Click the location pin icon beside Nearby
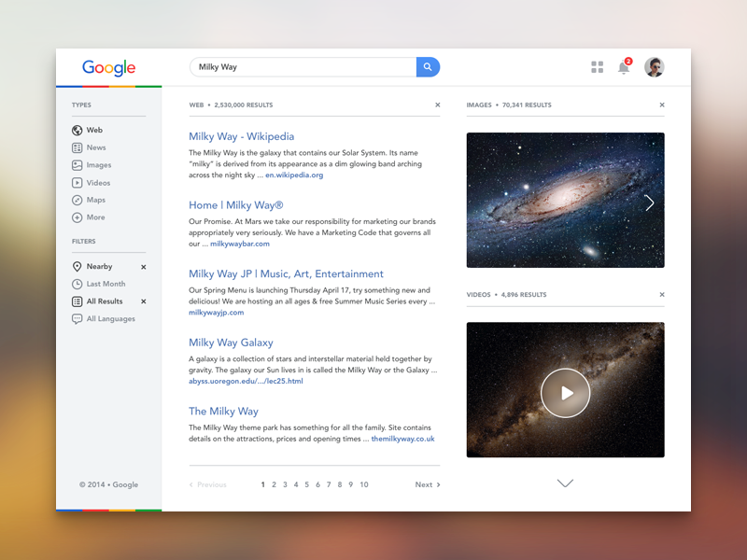 (x=78, y=267)
